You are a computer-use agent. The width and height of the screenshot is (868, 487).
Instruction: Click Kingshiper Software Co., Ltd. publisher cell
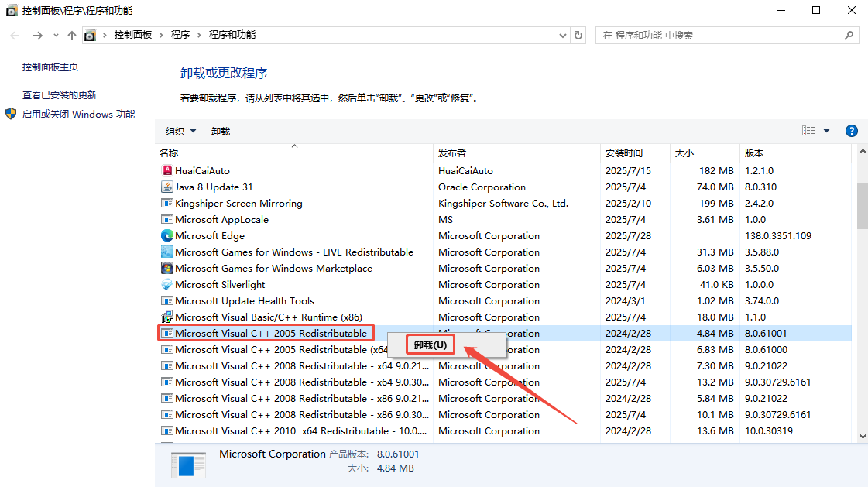503,203
